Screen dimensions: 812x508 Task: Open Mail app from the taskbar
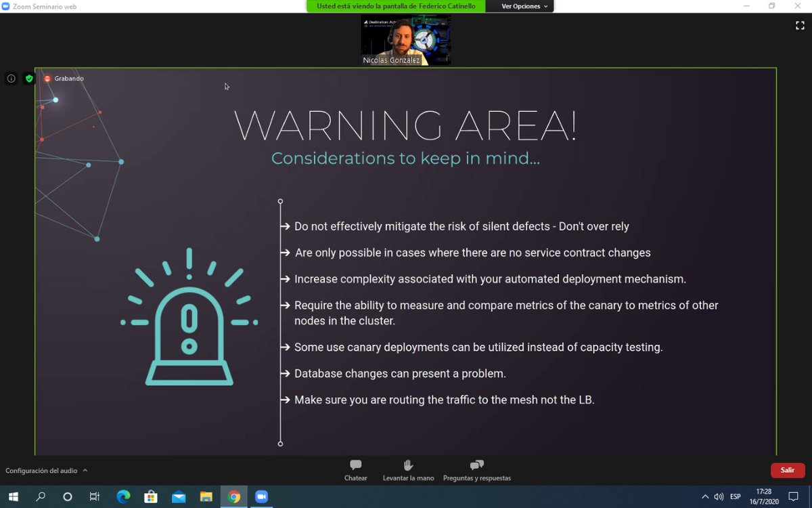(179, 496)
